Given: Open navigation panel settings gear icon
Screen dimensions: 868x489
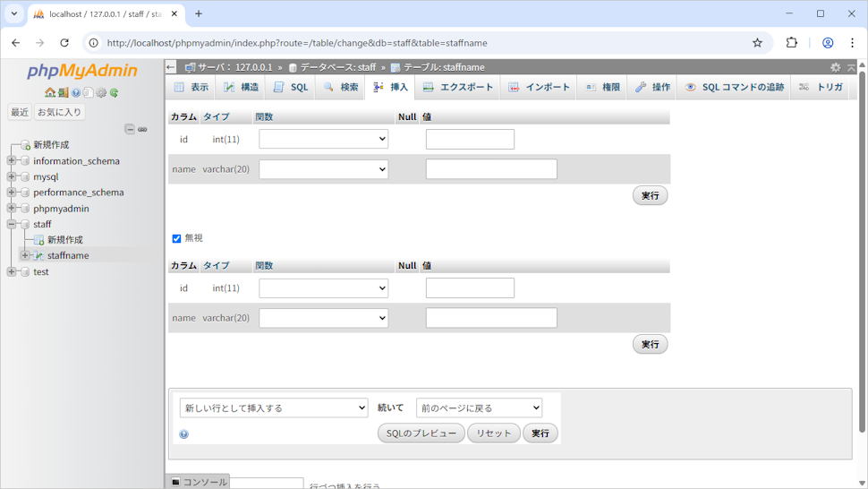Looking at the screenshot, I should [101, 92].
